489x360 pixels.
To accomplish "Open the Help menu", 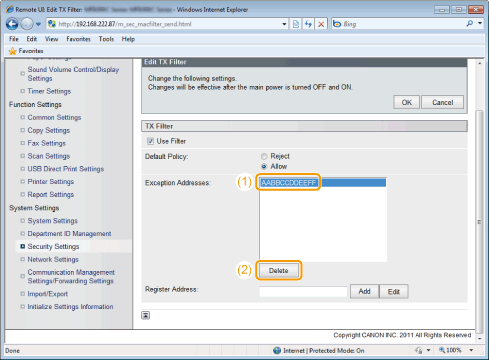I will (x=128, y=39).
